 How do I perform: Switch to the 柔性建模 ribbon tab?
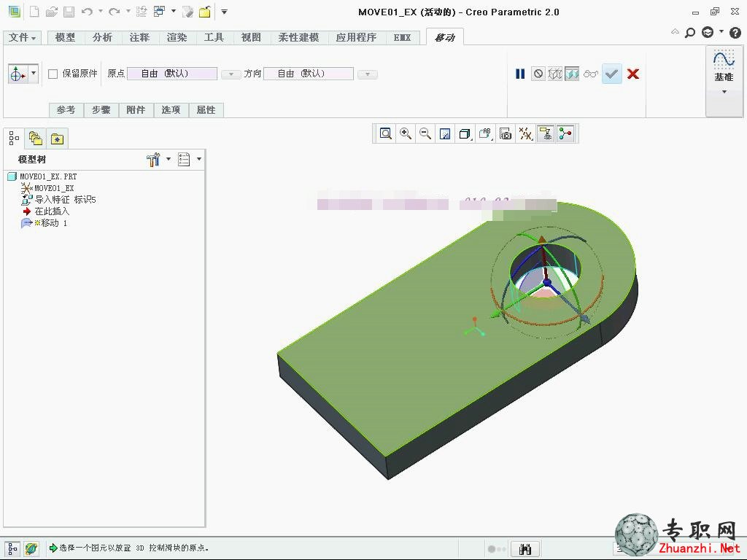[298, 37]
